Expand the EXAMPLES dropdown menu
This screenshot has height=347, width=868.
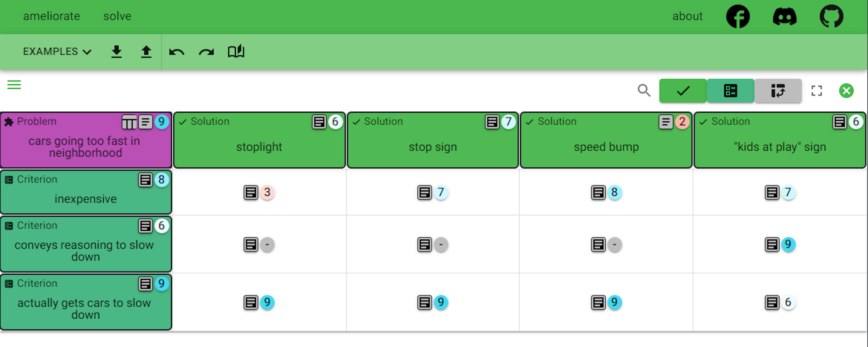pos(55,52)
